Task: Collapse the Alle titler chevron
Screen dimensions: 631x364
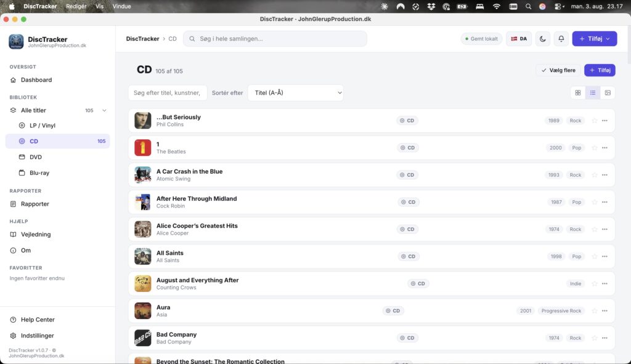Action: point(104,111)
